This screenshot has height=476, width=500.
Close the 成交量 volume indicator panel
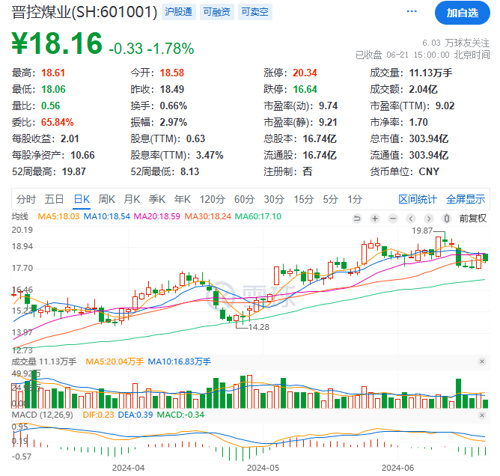click(x=482, y=362)
